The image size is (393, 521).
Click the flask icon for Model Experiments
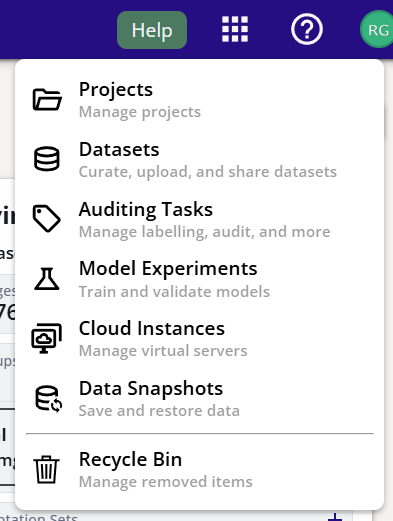point(47,279)
